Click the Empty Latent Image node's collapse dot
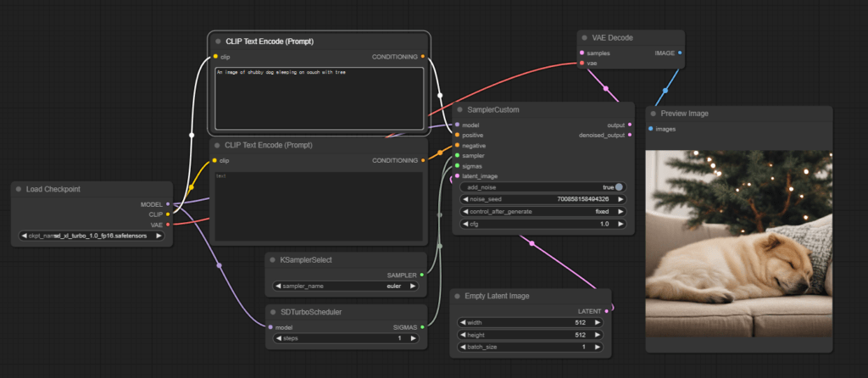Viewport: 868px width, 378px height. (457, 296)
